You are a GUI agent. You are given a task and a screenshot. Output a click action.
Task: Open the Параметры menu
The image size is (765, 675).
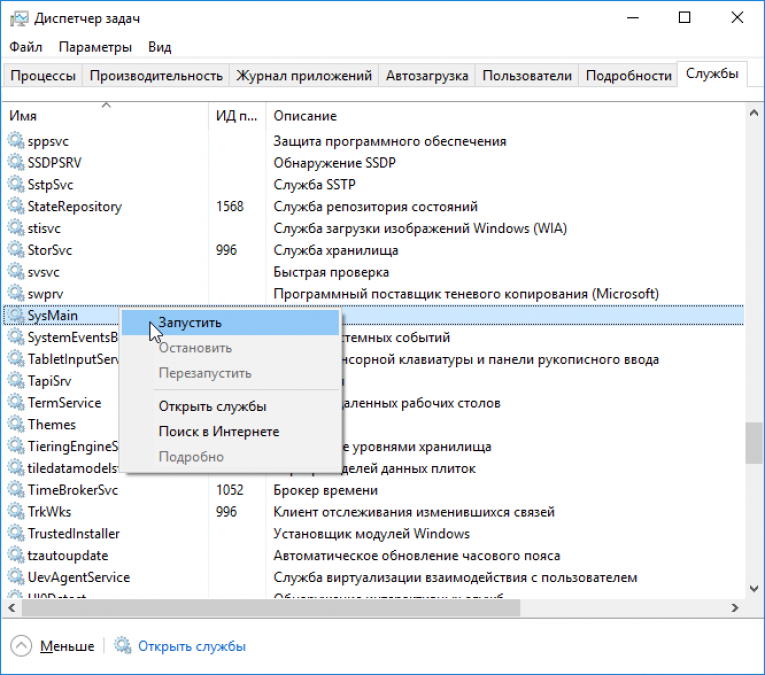[x=95, y=47]
